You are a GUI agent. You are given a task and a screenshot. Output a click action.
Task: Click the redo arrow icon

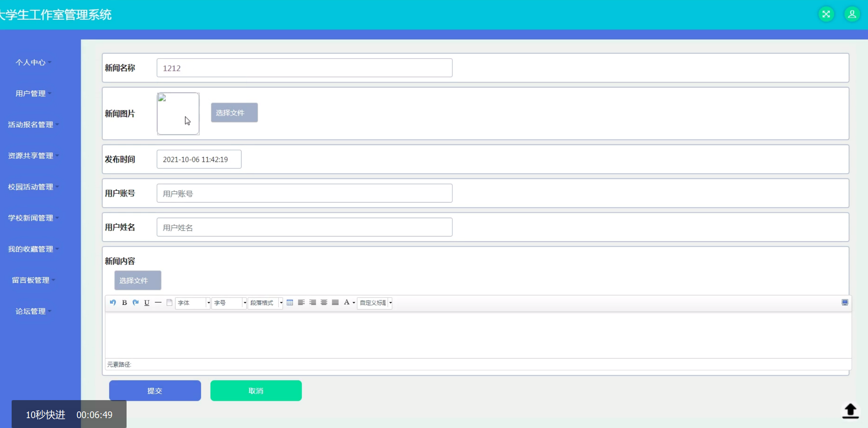tap(135, 302)
